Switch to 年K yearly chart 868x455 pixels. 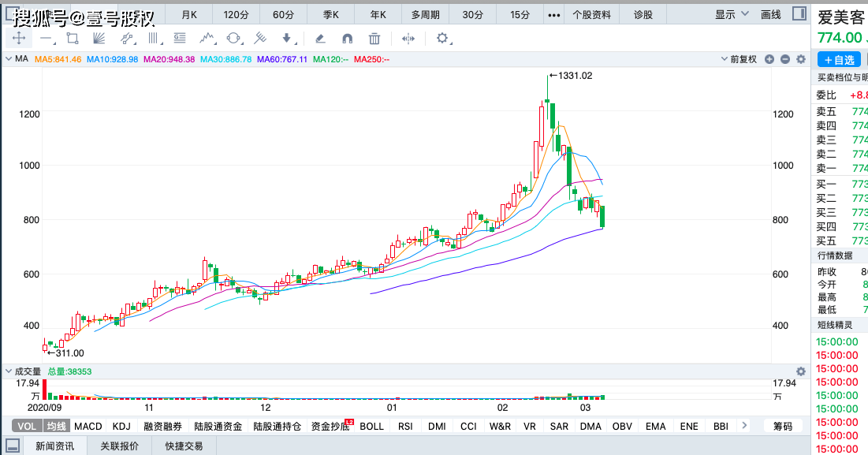coord(378,15)
